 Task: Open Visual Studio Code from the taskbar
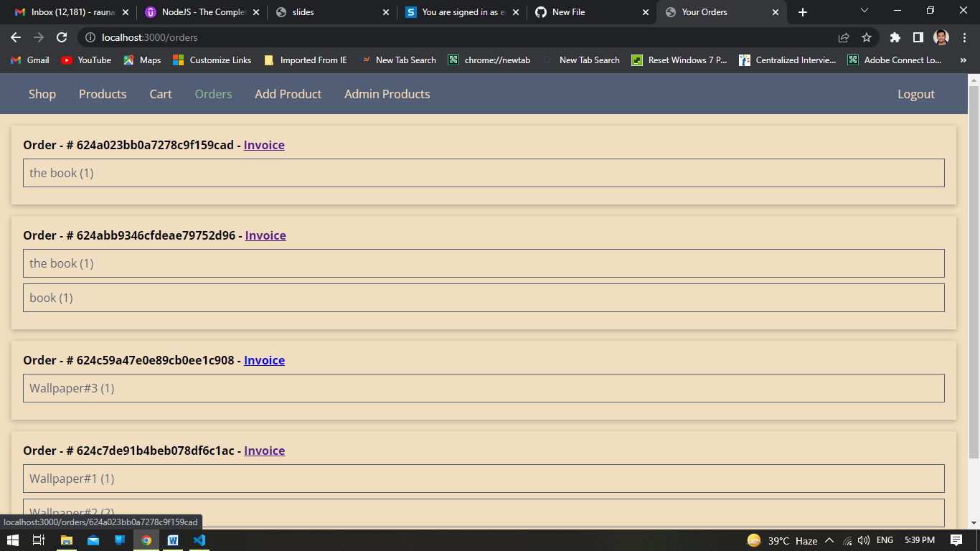click(x=199, y=540)
